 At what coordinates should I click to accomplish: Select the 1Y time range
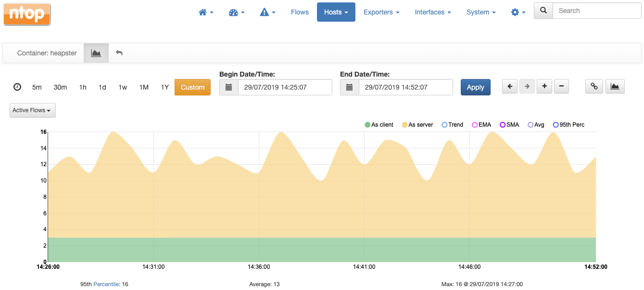pos(165,87)
